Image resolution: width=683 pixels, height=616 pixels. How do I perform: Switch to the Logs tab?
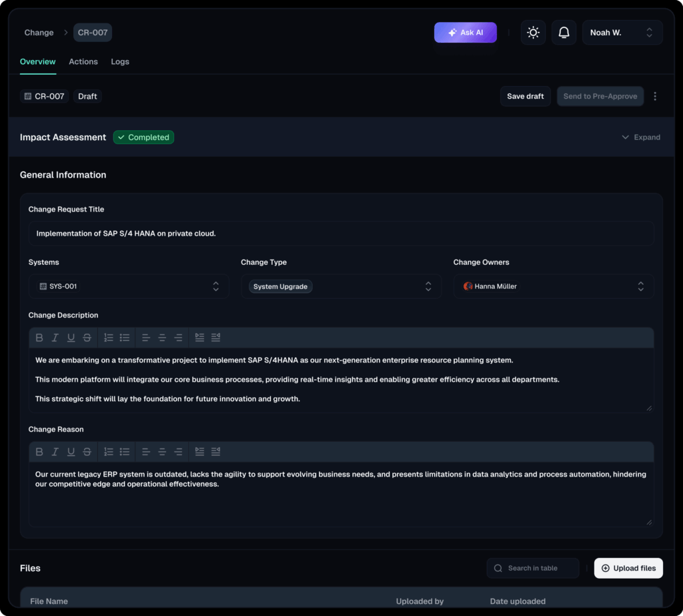coord(120,61)
